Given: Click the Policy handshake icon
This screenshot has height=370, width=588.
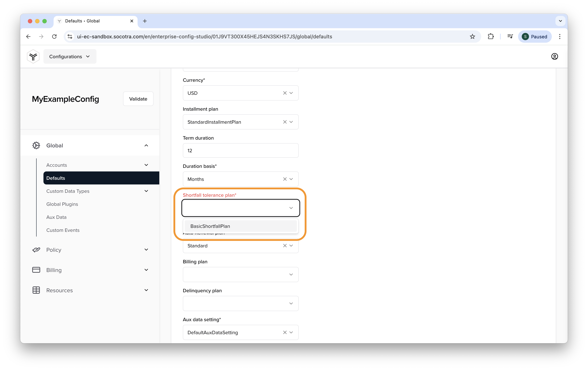Looking at the screenshot, I should pos(36,250).
